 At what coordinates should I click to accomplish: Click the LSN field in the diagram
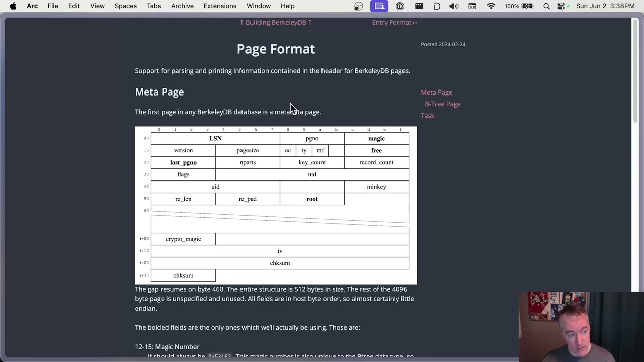coord(215,138)
